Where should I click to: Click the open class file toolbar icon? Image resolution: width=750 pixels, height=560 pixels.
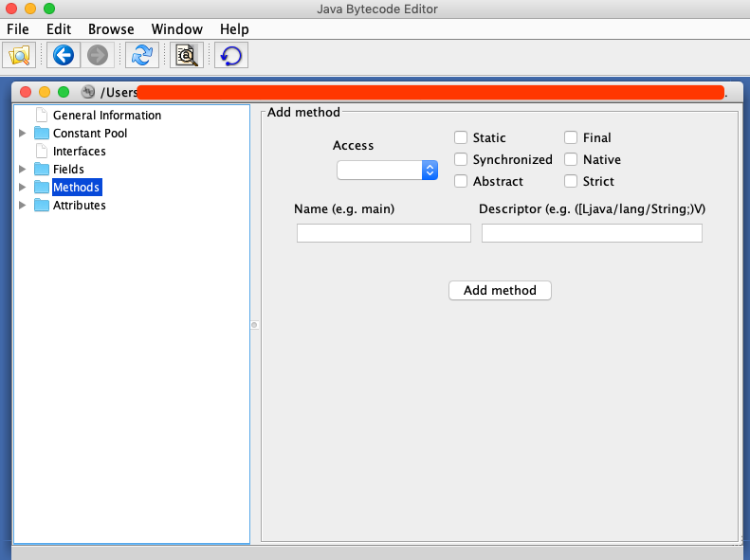(x=20, y=56)
